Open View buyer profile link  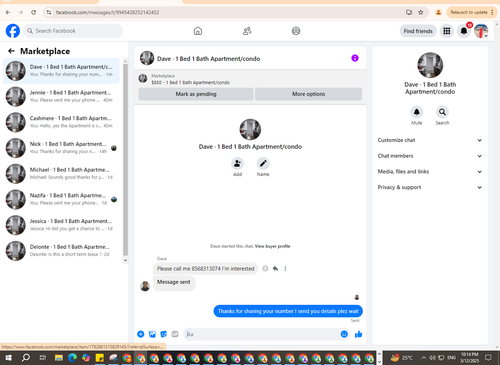[x=273, y=246]
